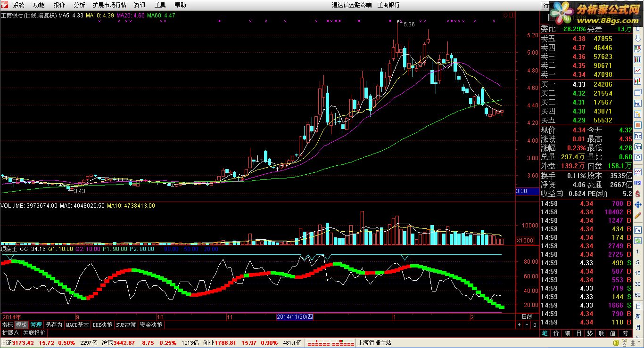Apply the SUP决策 template
Screen dimensions: 644x348
click(x=126, y=324)
